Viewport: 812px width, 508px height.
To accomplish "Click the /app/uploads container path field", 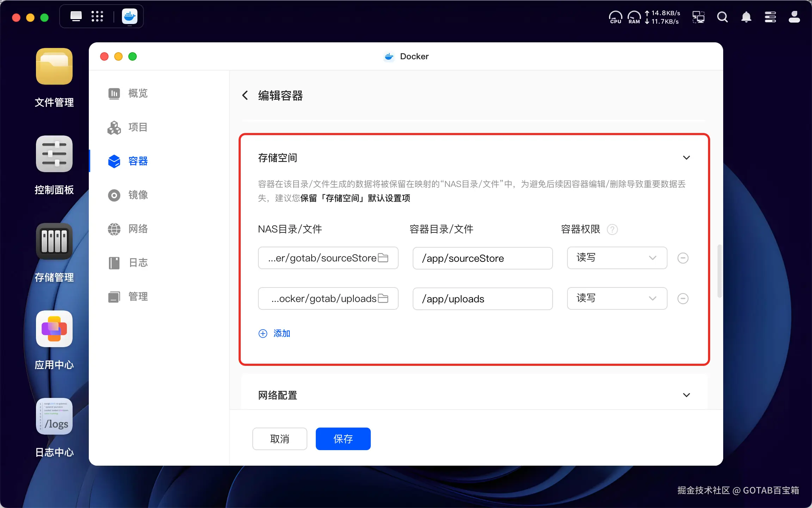I will pyautogui.click(x=482, y=299).
